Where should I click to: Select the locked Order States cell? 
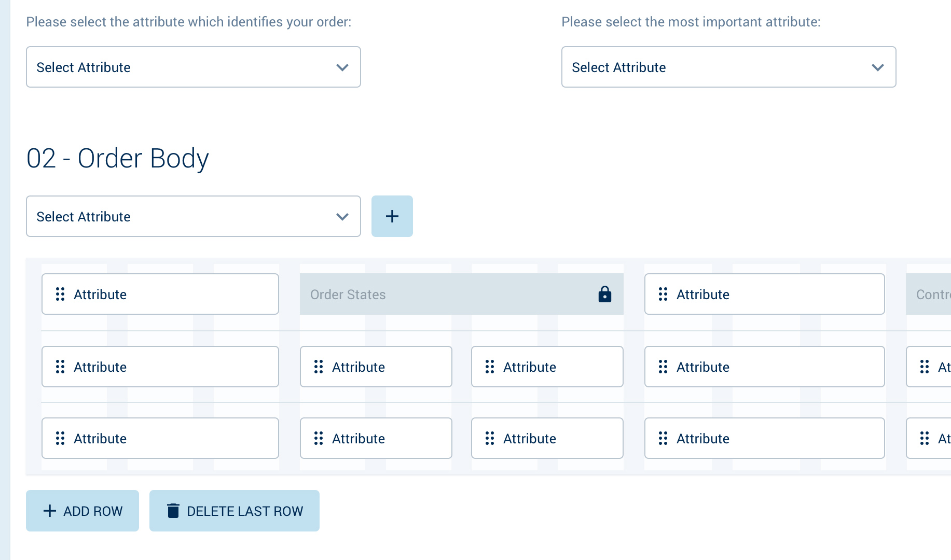click(x=446, y=294)
